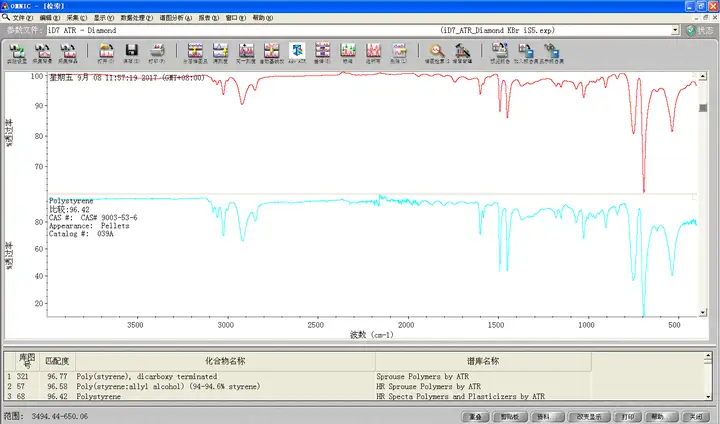Viewport: 720px width, 424px height.
Task: Click the 匹配度 (Match) column header
Action: tap(57, 362)
